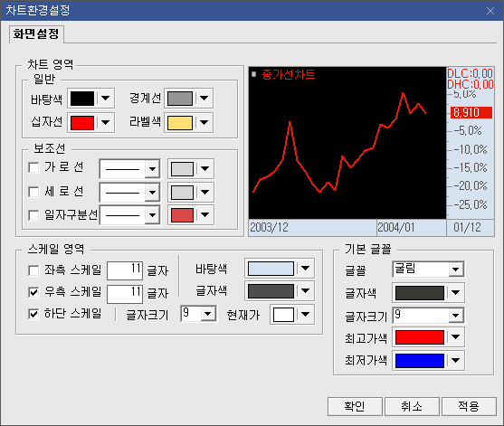Image resolution: width=504 pixels, height=426 pixels.
Task: Open the 최저가색 dropdown arrow
Action: [x=455, y=361]
